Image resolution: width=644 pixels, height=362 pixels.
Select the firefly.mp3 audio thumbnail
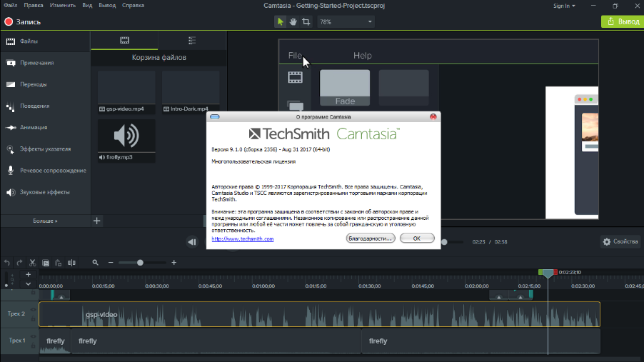pyautogui.click(x=126, y=136)
